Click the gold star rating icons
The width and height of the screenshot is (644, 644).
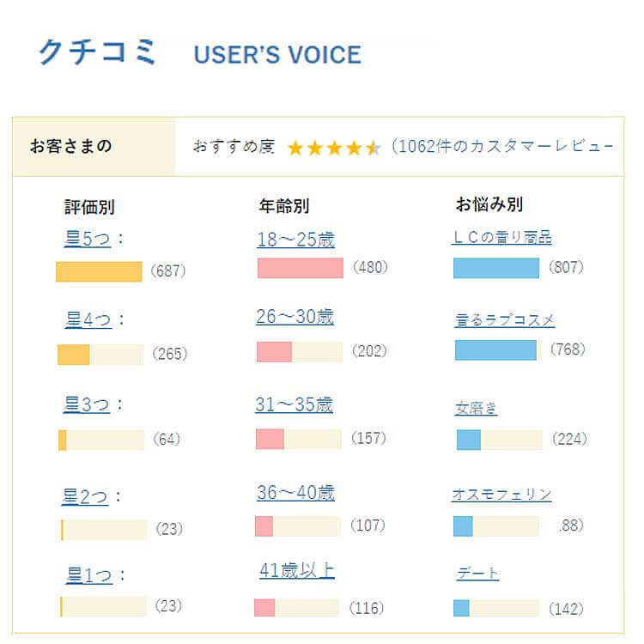(334, 148)
